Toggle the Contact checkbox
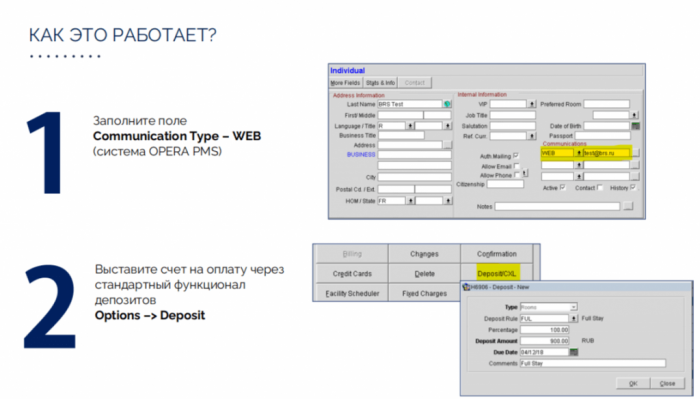Image resolution: width=700 pixels, height=399 pixels. pos(600,187)
